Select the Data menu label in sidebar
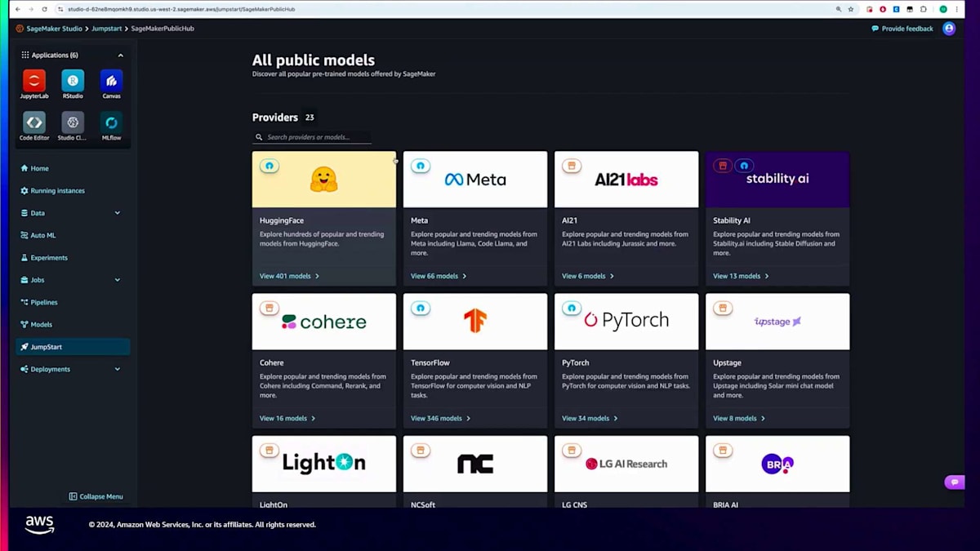Image resolution: width=980 pixels, height=551 pixels. 38,213
